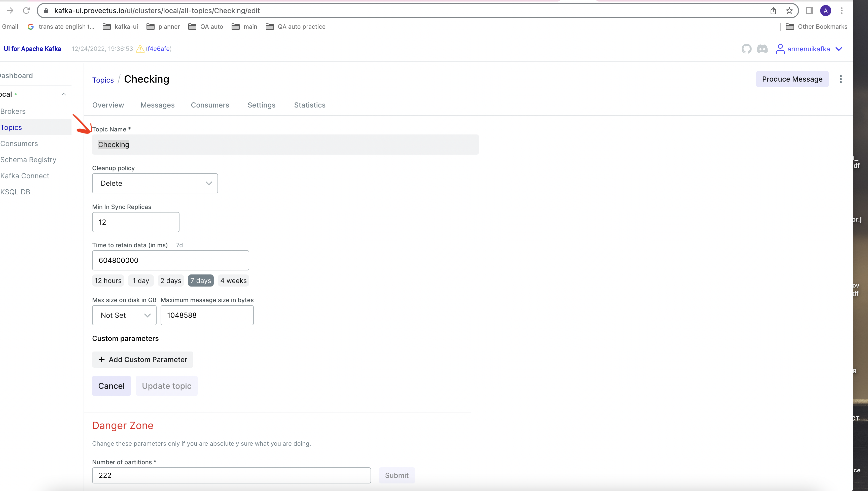The width and height of the screenshot is (868, 491).
Task: Click the Number of partitions field
Action: click(231, 475)
